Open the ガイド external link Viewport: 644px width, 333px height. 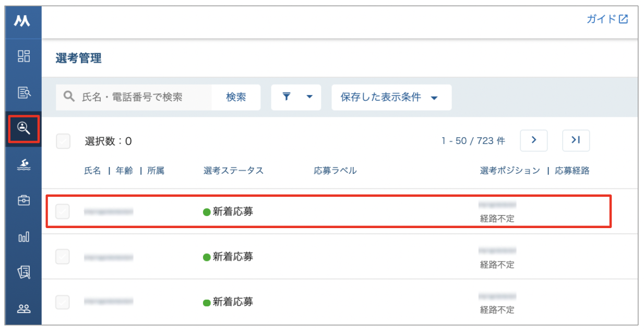pyautogui.click(x=607, y=19)
